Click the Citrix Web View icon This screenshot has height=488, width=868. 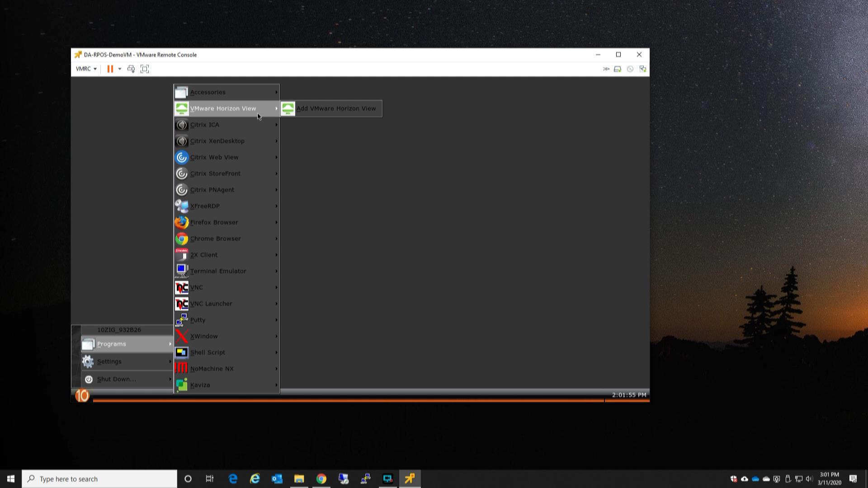coord(182,157)
